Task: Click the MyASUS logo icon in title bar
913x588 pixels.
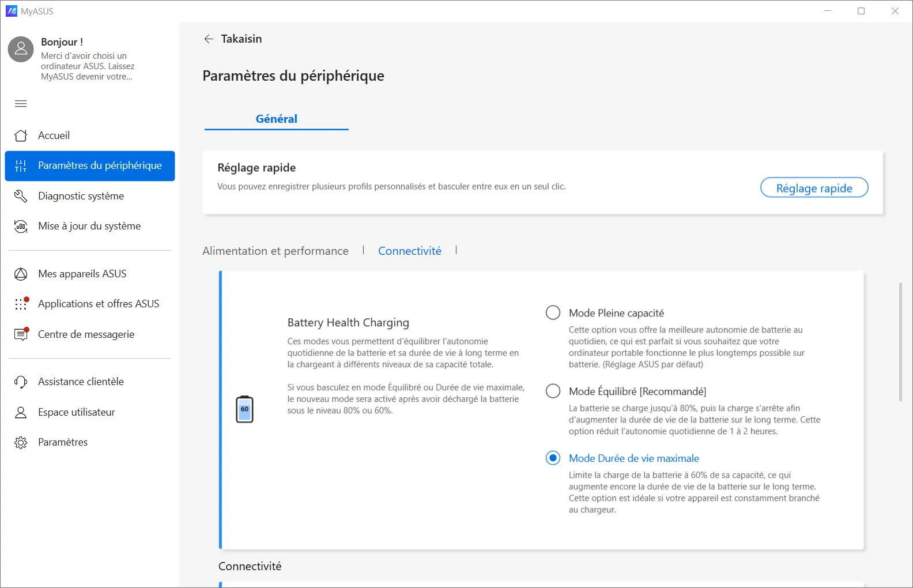Action: [12, 11]
